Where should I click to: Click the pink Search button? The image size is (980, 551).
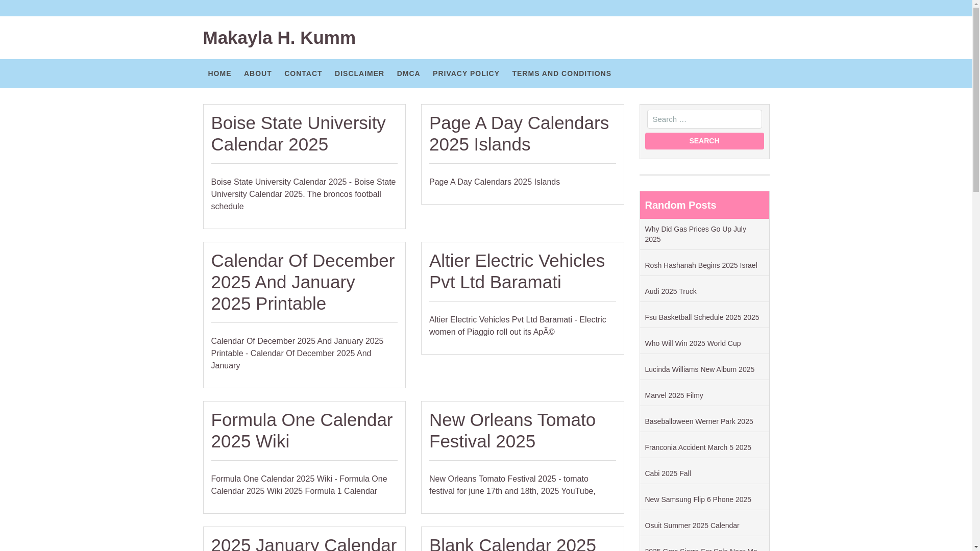pyautogui.click(x=704, y=141)
